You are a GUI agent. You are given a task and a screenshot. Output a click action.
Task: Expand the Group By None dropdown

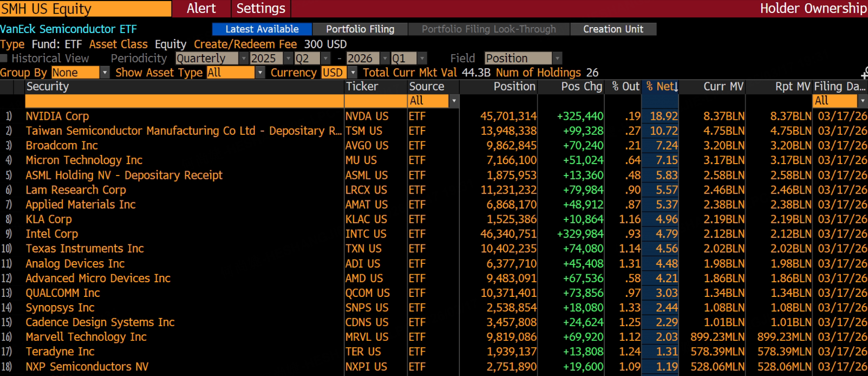pyautogui.click(x=105, y=73)
